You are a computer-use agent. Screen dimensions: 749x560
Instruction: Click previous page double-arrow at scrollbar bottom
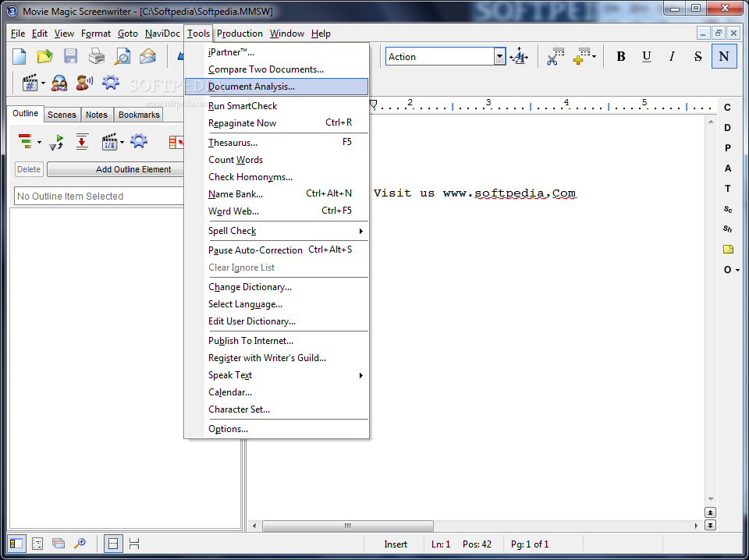pyautogui.click(x=710, y=512)
